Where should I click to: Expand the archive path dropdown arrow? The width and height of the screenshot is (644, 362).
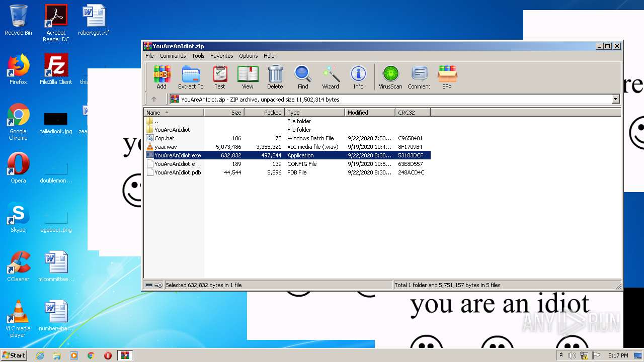(615, 99)
